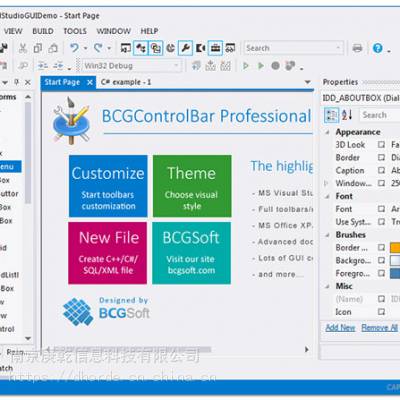Open the Redo history dropdown arrow

coord(109,49)
